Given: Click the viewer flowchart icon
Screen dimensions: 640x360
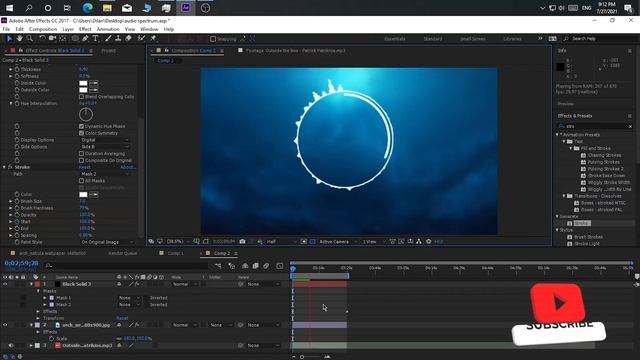Looking at the screenshot, I should pyautogui.click(x=419, y=242).
